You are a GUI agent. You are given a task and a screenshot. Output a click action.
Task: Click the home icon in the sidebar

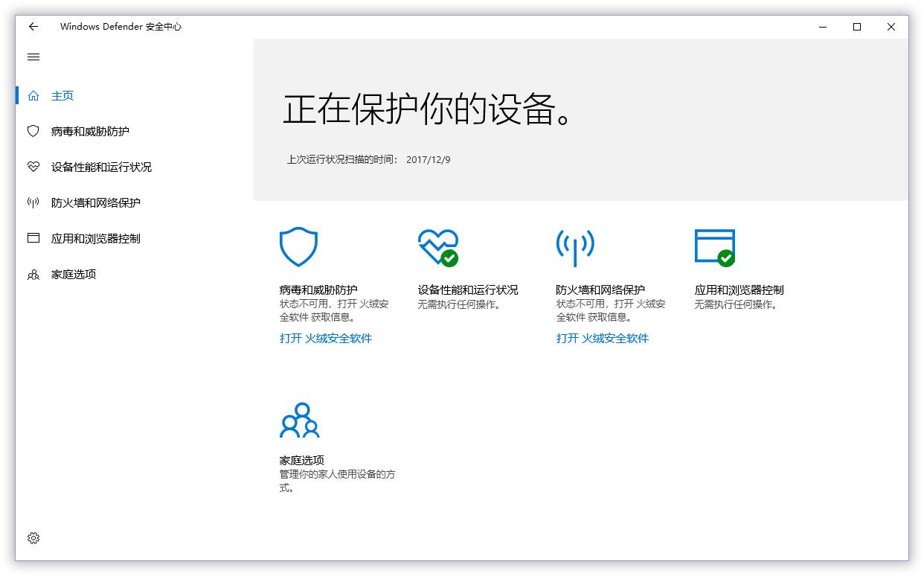coord(33,95)
